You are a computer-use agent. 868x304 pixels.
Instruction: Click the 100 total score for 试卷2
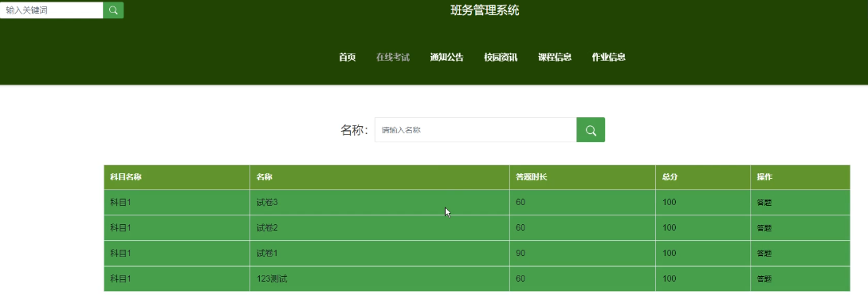coord(703,228)
